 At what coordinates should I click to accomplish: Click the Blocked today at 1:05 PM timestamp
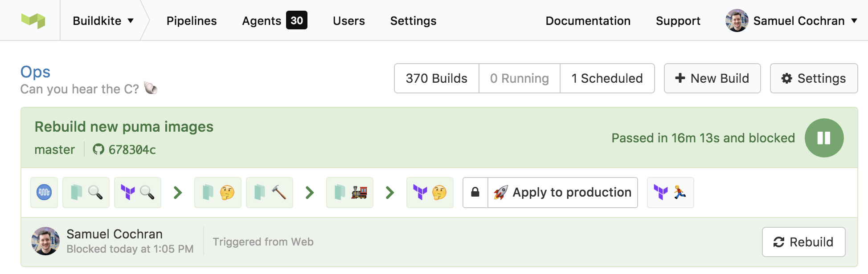coord(130,249)
